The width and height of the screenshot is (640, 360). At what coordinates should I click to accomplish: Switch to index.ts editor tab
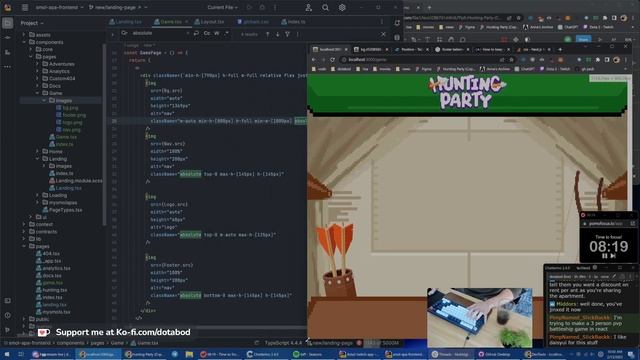[x=293, y=22]
